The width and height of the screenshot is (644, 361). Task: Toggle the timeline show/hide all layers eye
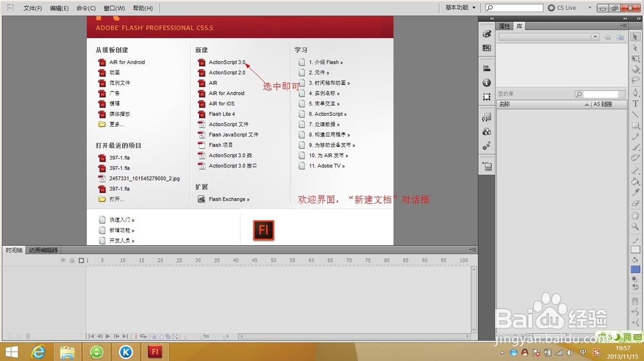click(63, 260)
